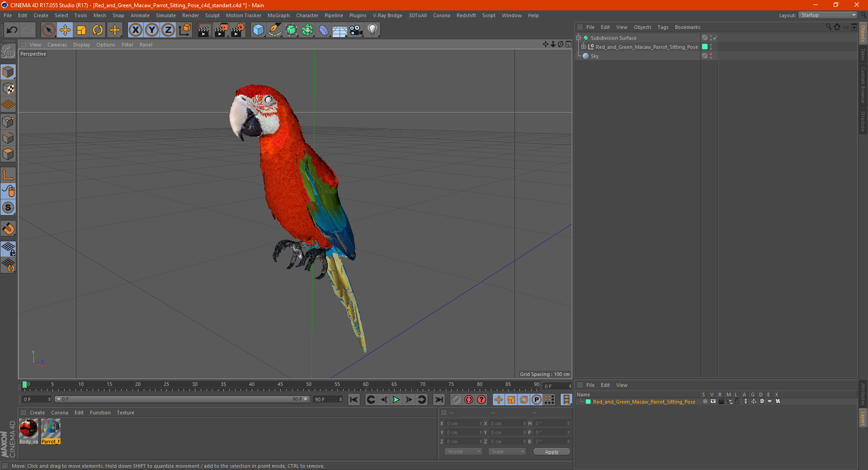Click the coordinate system icon

pyautogui.click(x=184, y=30)
